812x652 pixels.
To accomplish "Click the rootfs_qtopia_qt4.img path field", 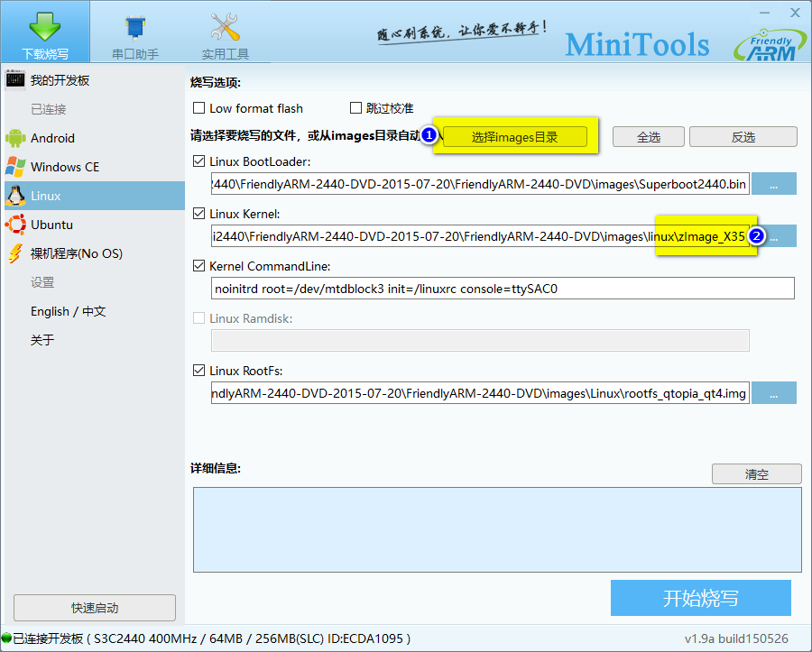I will pyautogui.click(x=480, y=393).
